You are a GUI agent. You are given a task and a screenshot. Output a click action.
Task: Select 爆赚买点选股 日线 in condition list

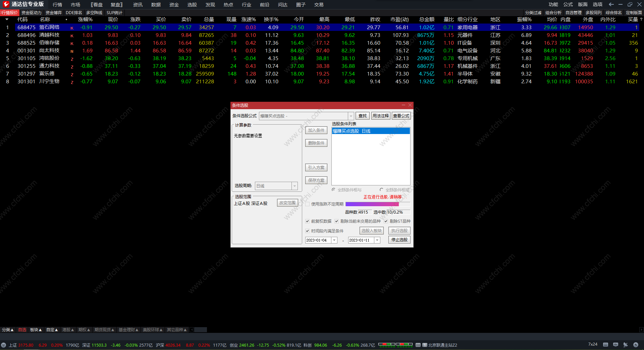371,131
